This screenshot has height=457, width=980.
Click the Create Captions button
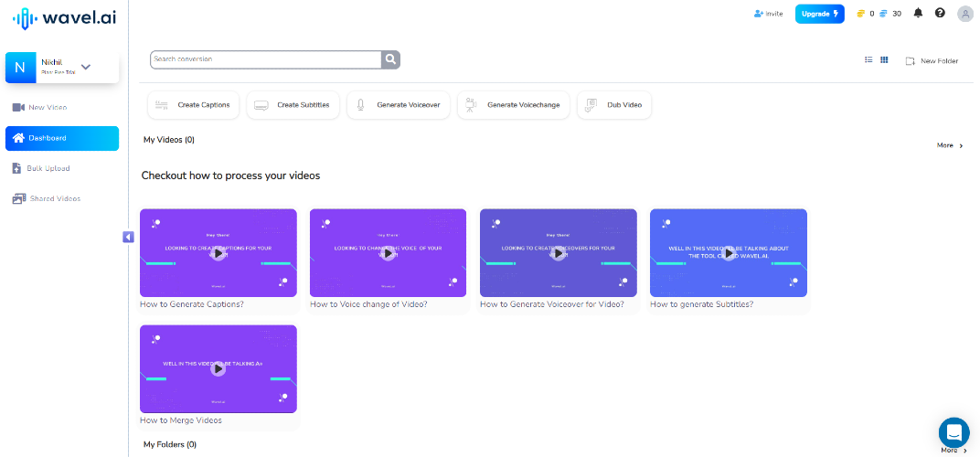tap(193, 105)
